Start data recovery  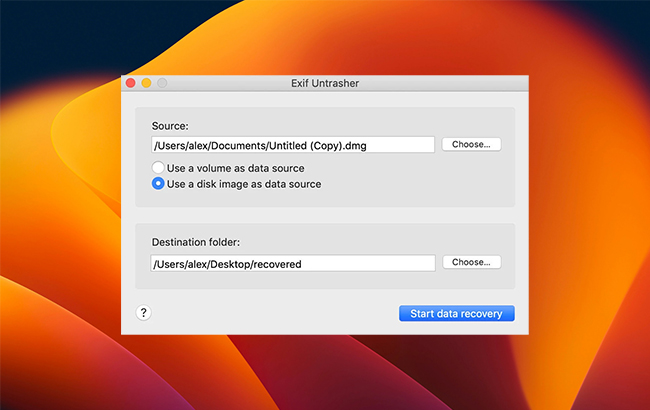point(456,313)
